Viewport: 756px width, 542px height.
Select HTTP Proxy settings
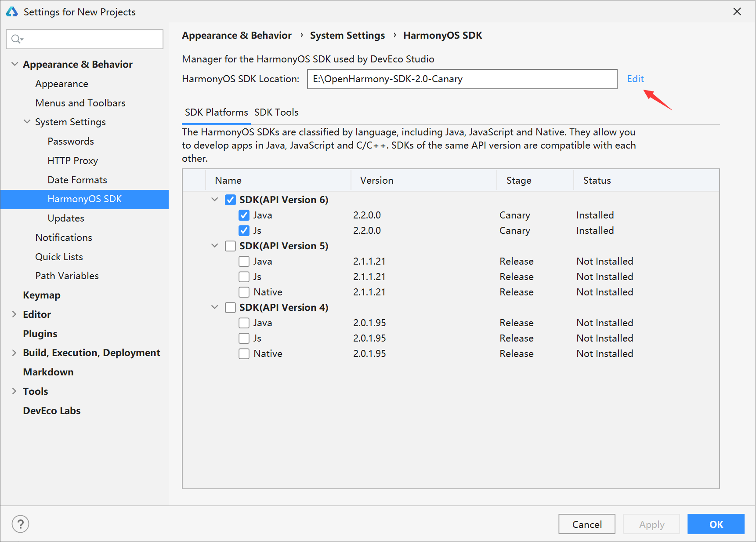pos(72,160)
